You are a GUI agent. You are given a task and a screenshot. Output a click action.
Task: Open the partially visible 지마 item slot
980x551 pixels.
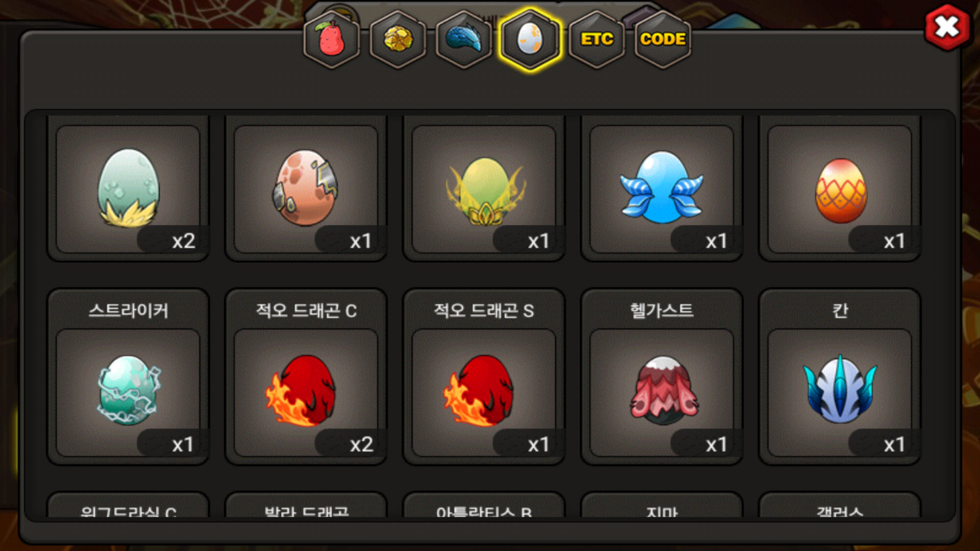click(x=662, y=505)
